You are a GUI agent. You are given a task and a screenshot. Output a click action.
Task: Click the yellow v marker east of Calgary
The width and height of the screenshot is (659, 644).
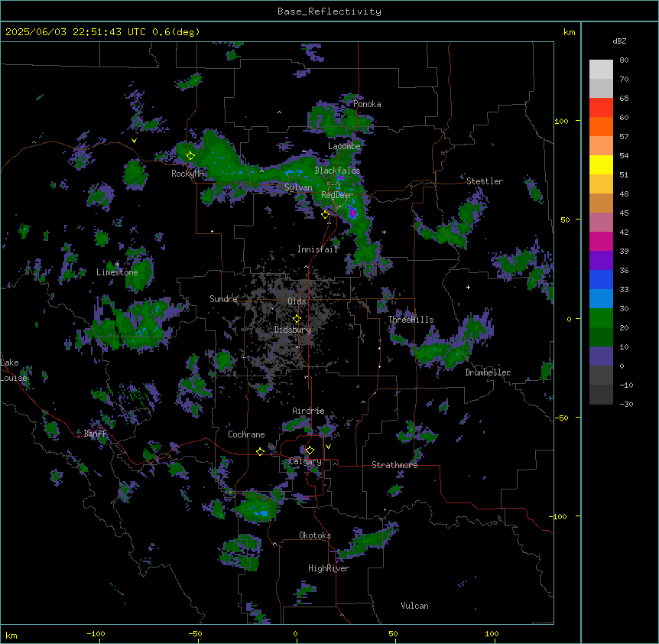[328, 447]
